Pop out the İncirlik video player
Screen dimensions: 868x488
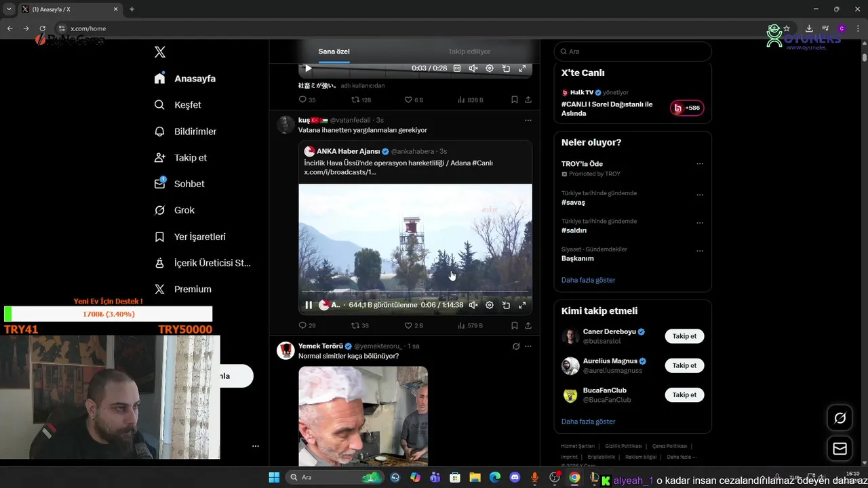pyautogui.click(x=506, y=305)
